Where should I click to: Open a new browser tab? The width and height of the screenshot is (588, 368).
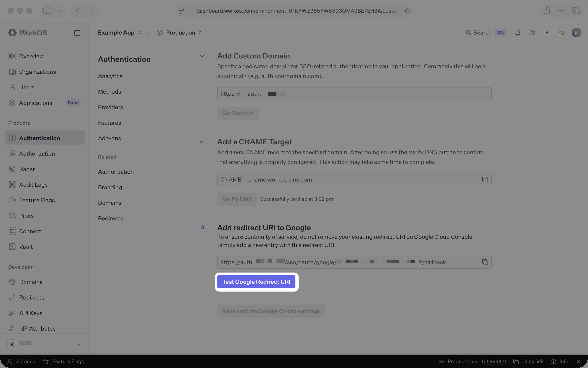pyautogui.click(x=561, y=10)
